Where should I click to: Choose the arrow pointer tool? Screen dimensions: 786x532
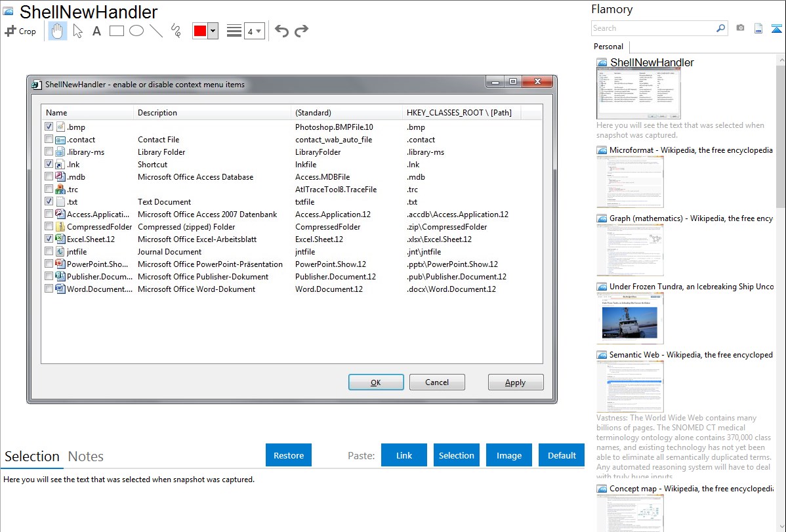point(77,31)
